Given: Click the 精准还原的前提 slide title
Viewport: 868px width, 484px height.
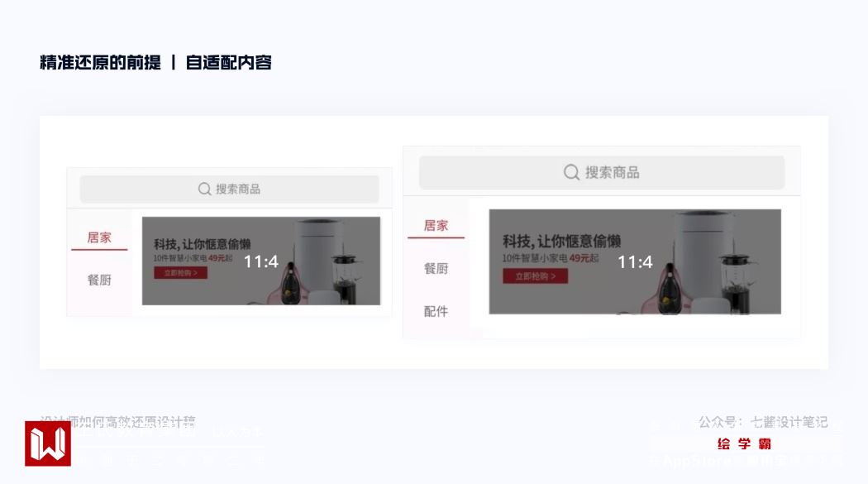Looking at the screenshot, I should click(x=100, y=63).
